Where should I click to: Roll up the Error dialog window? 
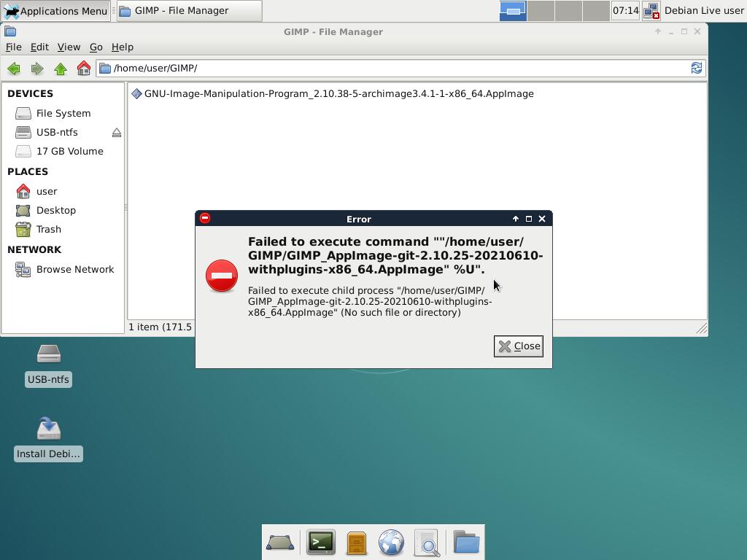point(516,219)
